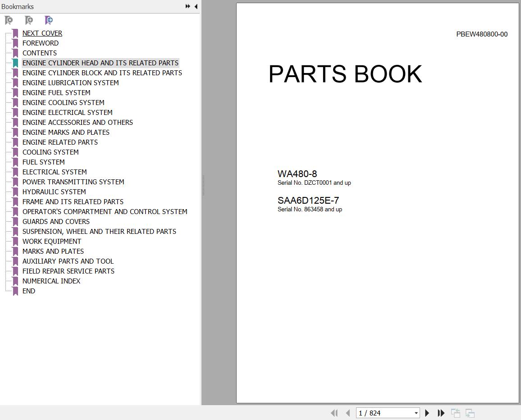The width and height of the screenshot is (521, 420).
Task: Expand all bookmarks with double-arrow icon
Action: point(188,6)
